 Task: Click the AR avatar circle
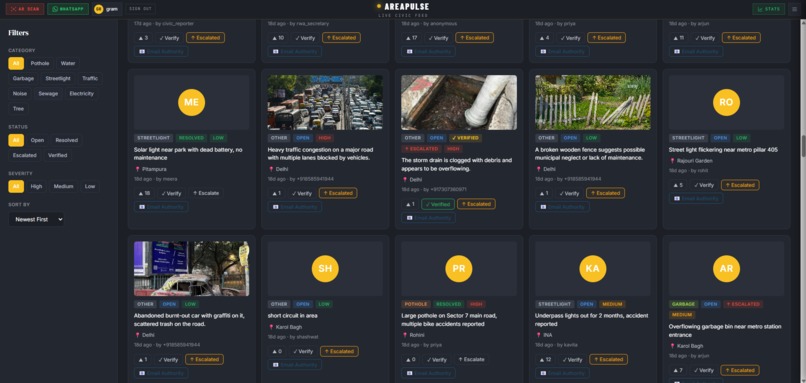[x=726, y=268]
